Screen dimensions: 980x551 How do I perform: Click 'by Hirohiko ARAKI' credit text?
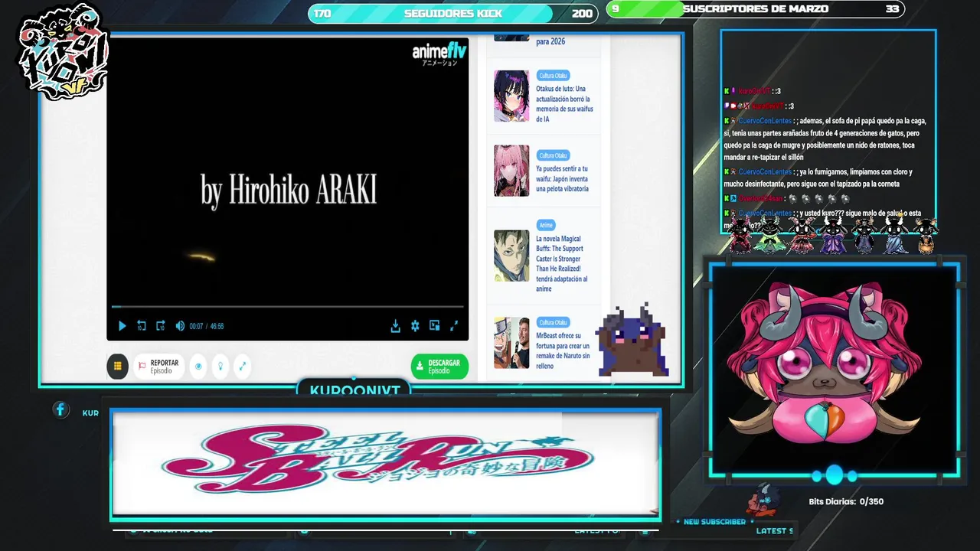coord(289,189)
